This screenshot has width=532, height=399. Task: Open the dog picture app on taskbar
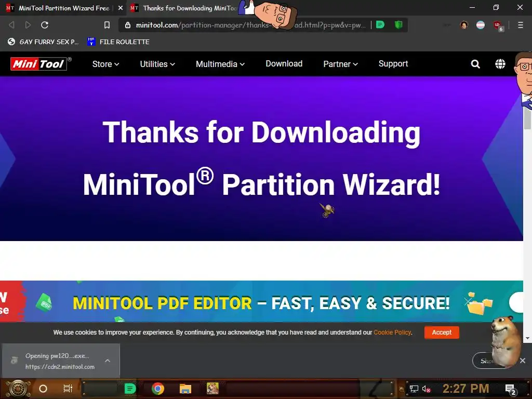[212, 389]
